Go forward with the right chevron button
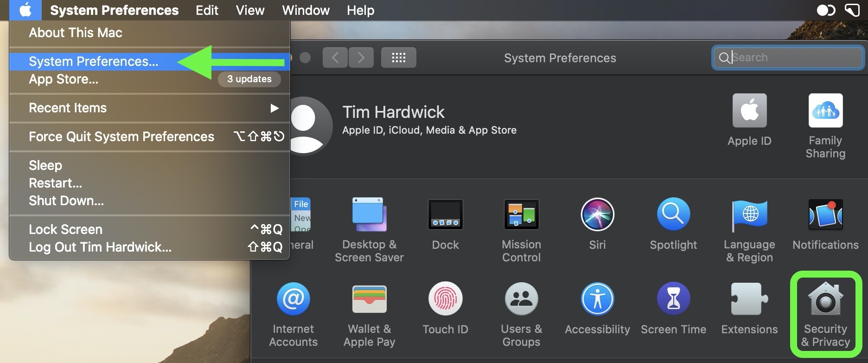Viewport: 868px width, 363px height. (x=361, y=58)
